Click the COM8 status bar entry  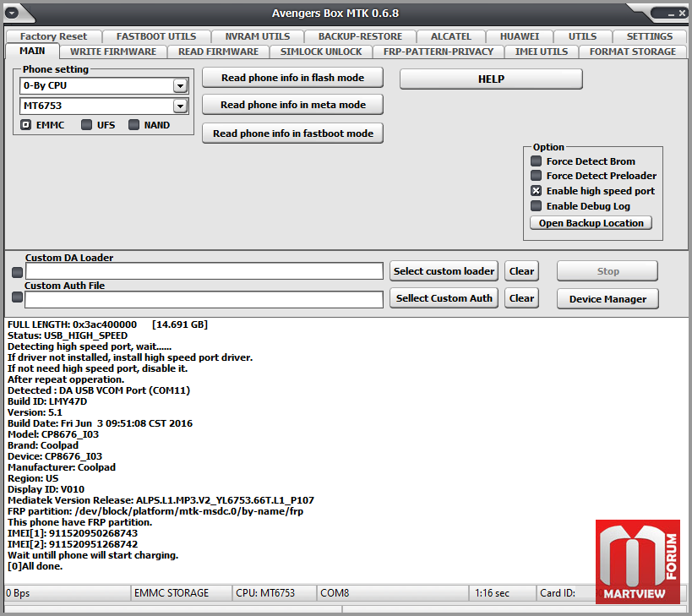392,592
